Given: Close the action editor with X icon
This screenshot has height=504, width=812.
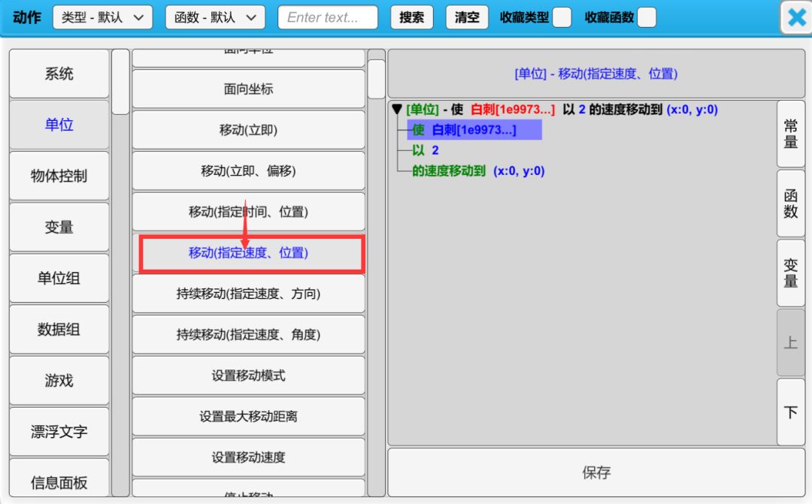Looking at the screenshot, I should [x=796, y=18].
